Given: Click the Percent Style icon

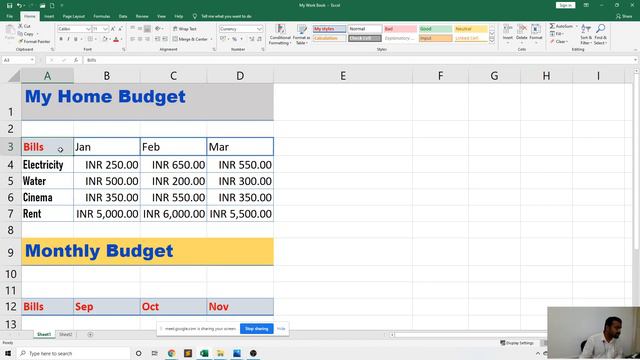Looking at the screenshot, I should point(234,39).
